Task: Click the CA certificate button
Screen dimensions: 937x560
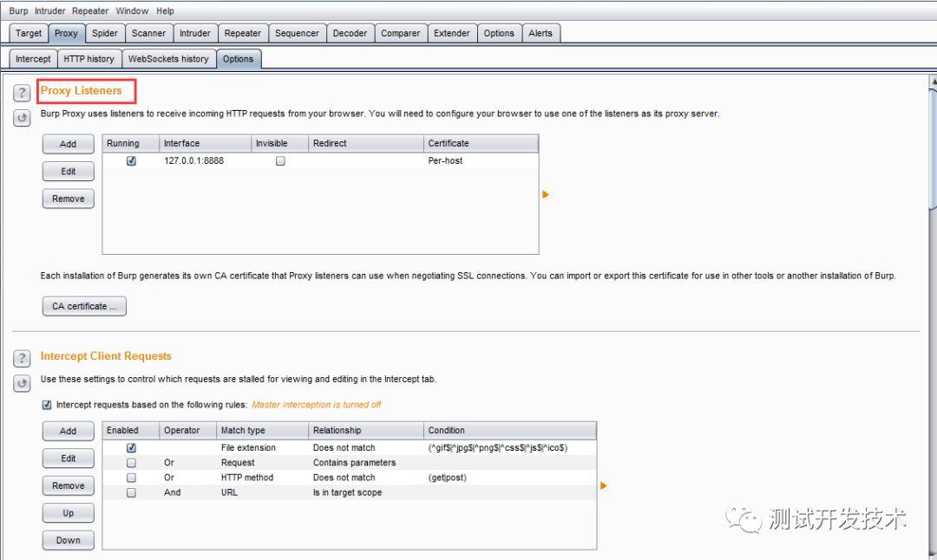Action: 84,306
